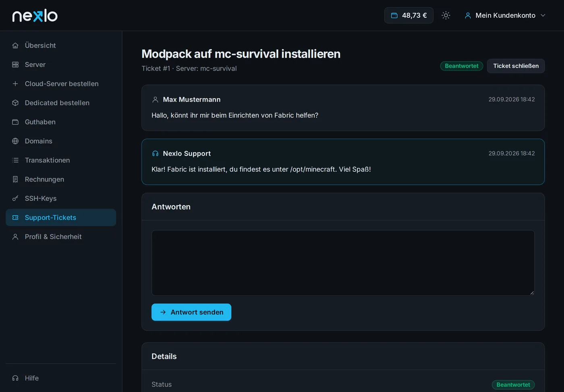
Task: Click the server rack icon in sidebar
Action: point(15,64)
